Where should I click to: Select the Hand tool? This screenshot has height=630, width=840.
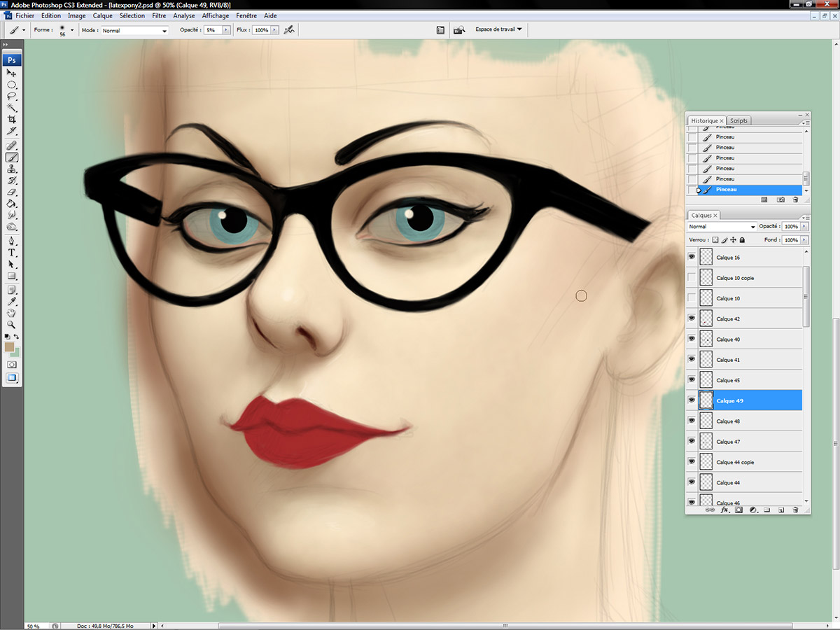coord(12,313)
